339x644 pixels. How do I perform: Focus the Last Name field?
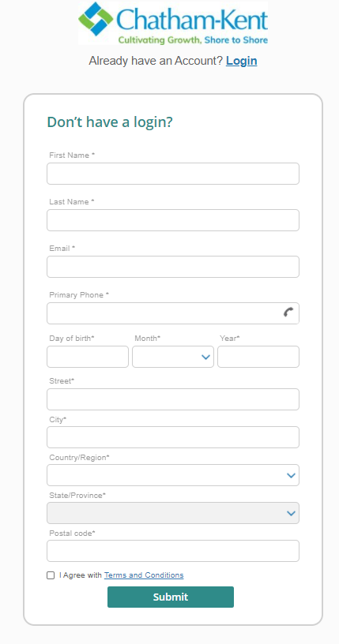tap(173, 220)
